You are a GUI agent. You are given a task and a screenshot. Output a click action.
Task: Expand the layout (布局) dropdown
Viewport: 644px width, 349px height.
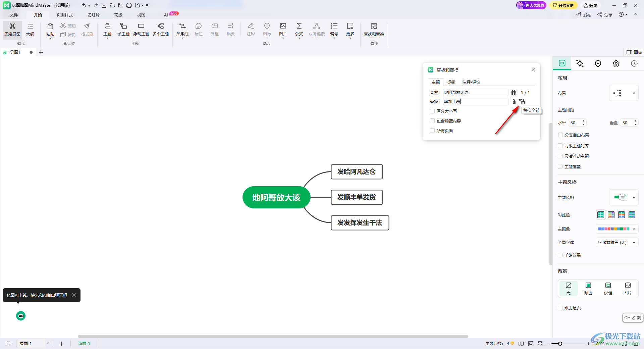(x=624, y=93)
